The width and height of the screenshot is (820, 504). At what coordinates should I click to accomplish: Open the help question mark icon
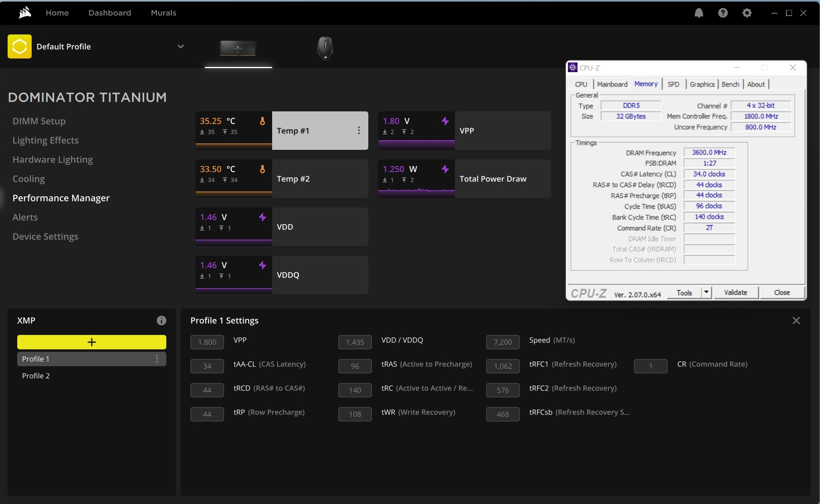(x=723, y=13)
